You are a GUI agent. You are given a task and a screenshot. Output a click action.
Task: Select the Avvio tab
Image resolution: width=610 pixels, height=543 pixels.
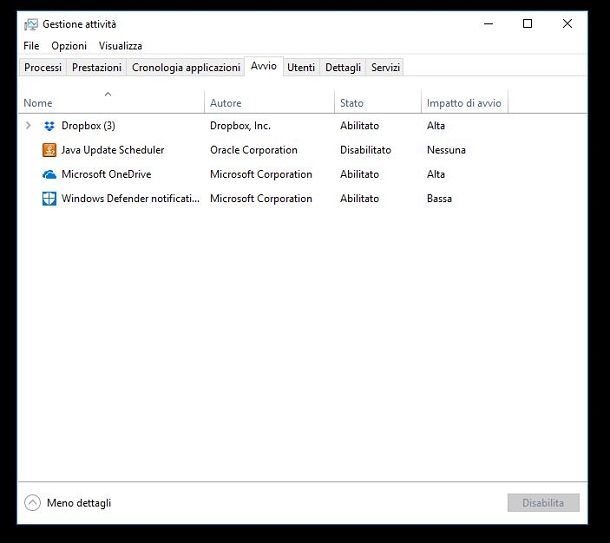point(264,66)
